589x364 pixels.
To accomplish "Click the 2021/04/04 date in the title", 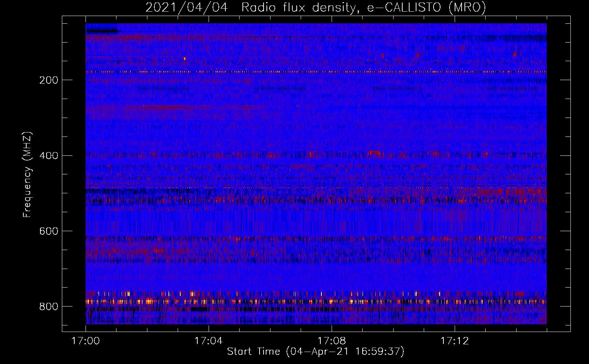I will [x=186, y=8].
